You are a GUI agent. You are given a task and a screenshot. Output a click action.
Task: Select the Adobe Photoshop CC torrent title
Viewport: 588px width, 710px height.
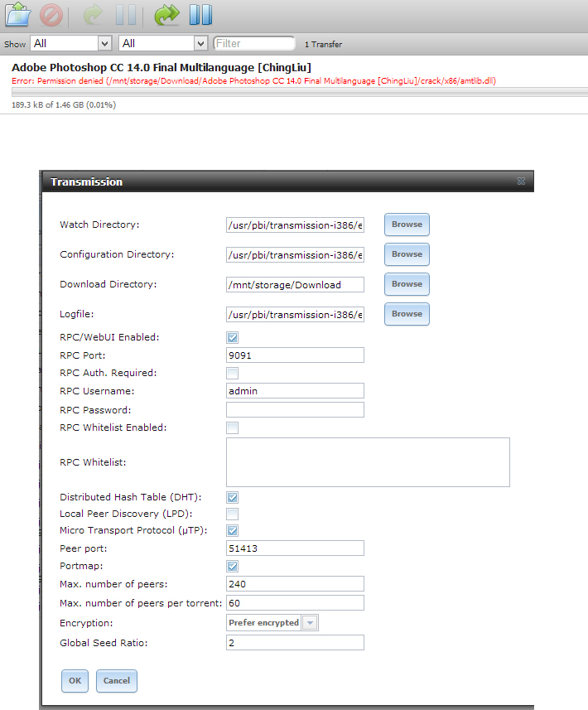point(161,67)
